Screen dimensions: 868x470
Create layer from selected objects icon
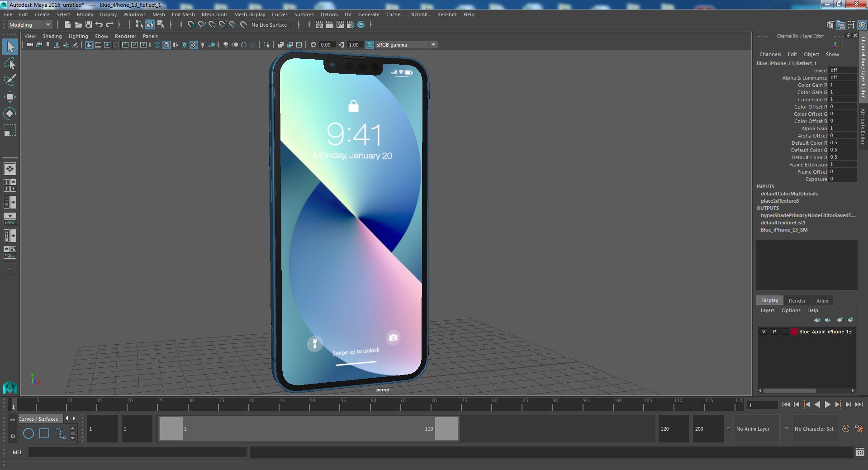pos(850,320)
